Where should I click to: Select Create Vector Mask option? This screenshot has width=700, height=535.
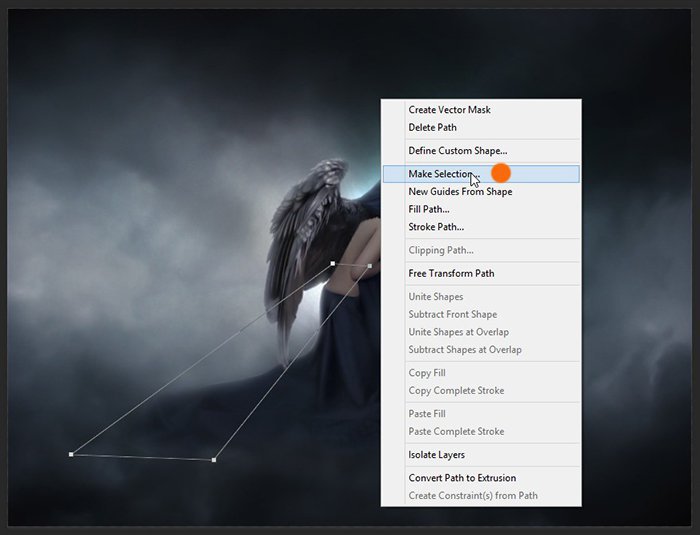(449, 110)
